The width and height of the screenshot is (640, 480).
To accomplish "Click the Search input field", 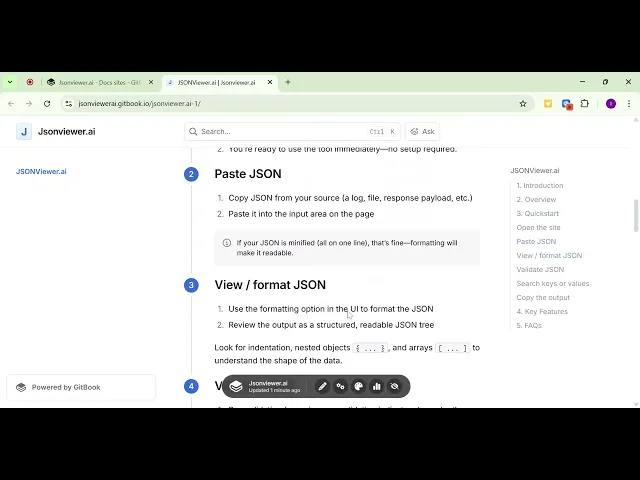I will click(292, 131).
